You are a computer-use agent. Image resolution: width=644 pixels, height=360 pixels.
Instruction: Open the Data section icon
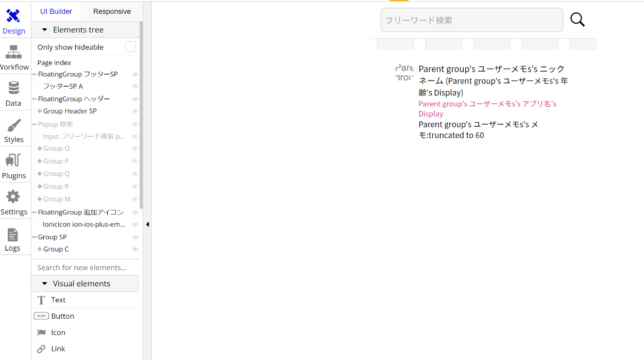(x=13, y=88)
